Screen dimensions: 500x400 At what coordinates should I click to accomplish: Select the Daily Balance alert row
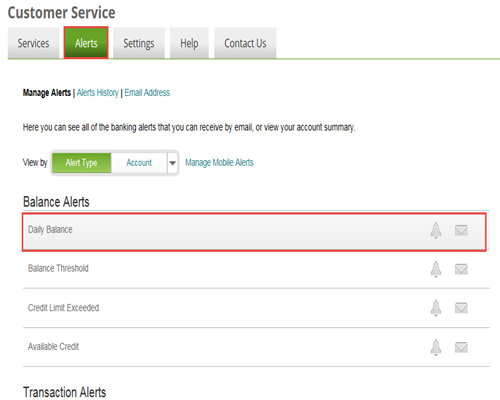[x=254, y=232]
